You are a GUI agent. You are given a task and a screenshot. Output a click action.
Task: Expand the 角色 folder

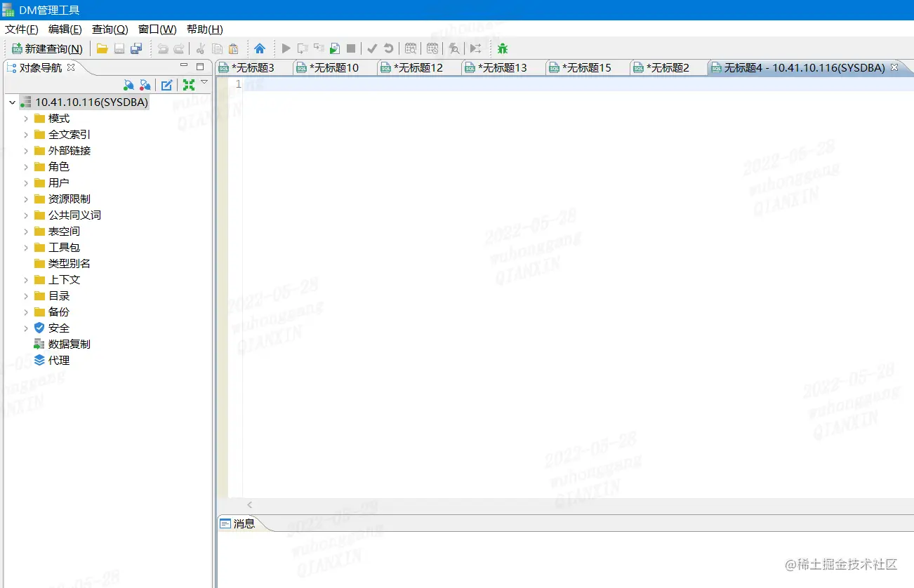tap(26, 167)
